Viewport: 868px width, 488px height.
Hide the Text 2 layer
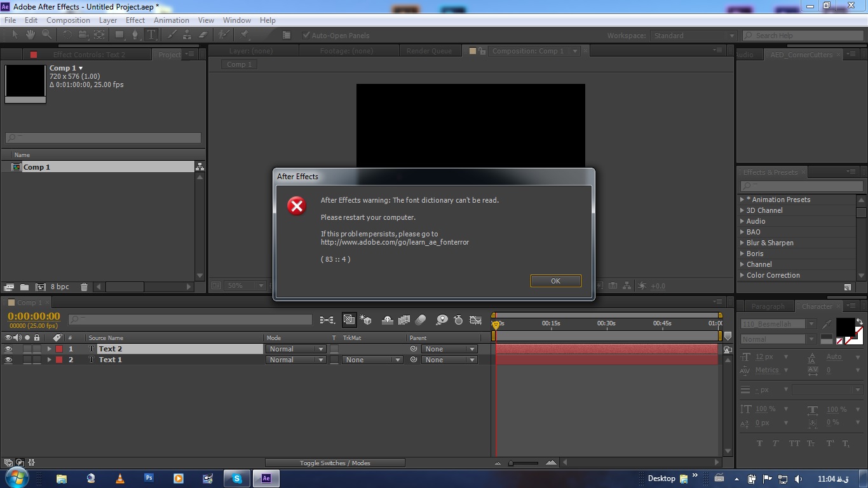(8, 349)
